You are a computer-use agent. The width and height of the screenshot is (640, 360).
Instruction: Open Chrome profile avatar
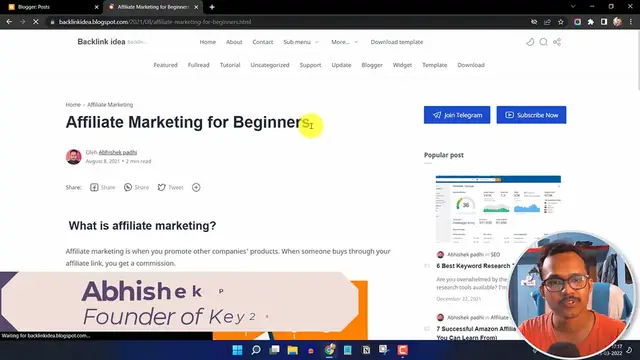pyautogui.click(x=618, y=22)
